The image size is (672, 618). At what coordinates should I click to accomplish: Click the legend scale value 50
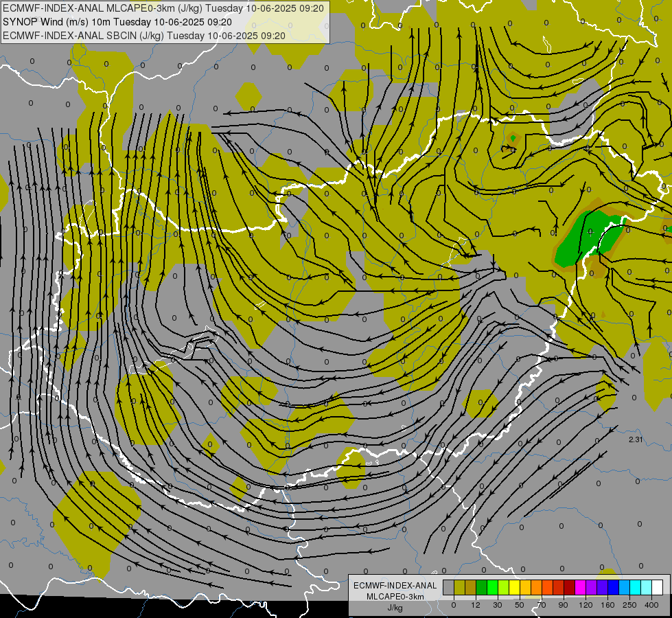[x=520, y=605]
